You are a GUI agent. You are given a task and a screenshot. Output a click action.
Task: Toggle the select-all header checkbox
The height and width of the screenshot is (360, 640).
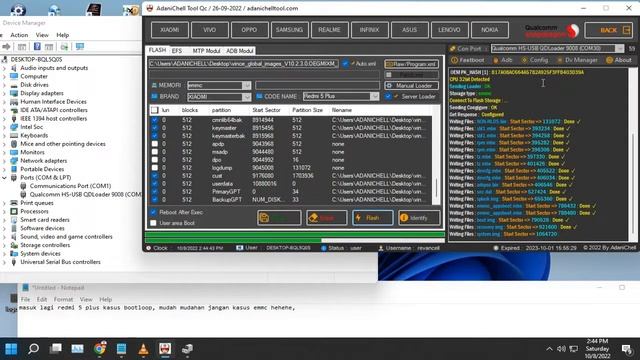point(155,110)
